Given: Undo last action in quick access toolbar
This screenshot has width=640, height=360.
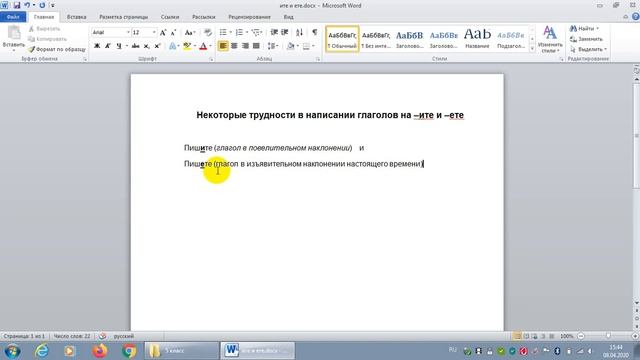Looking at the screenshot, I should (x=27, y=5).
